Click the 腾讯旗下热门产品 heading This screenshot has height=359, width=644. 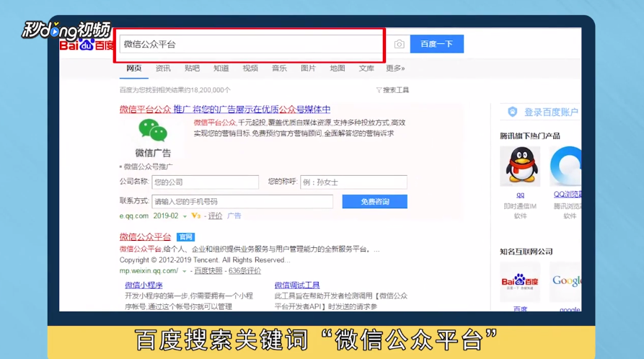coord(530,136)
